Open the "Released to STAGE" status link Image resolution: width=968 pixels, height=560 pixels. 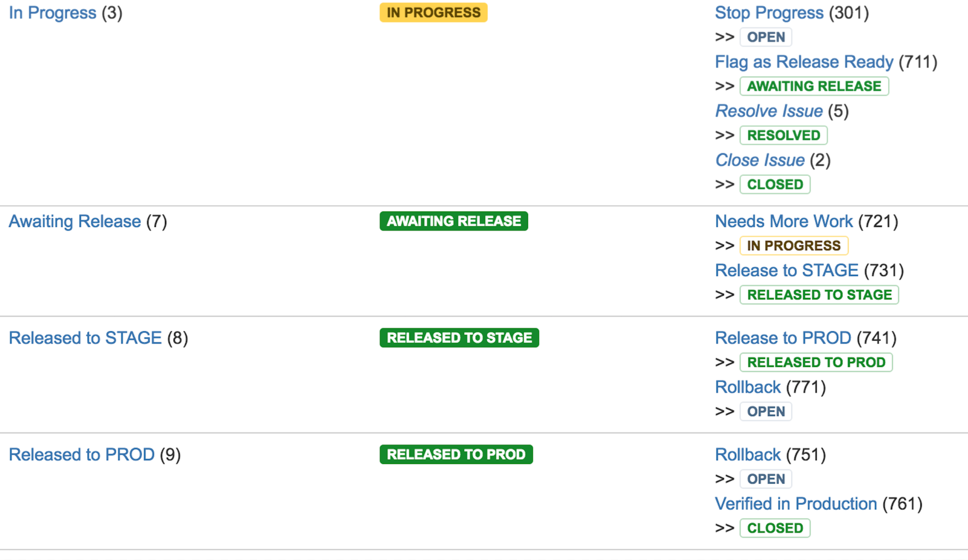coord(84,337)
